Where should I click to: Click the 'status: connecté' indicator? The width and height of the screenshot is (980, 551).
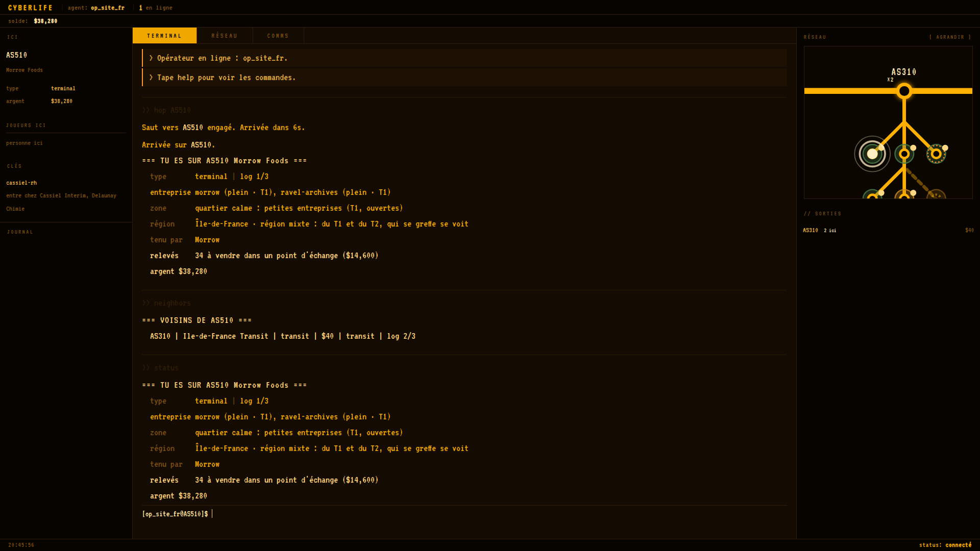click(945, 545)
